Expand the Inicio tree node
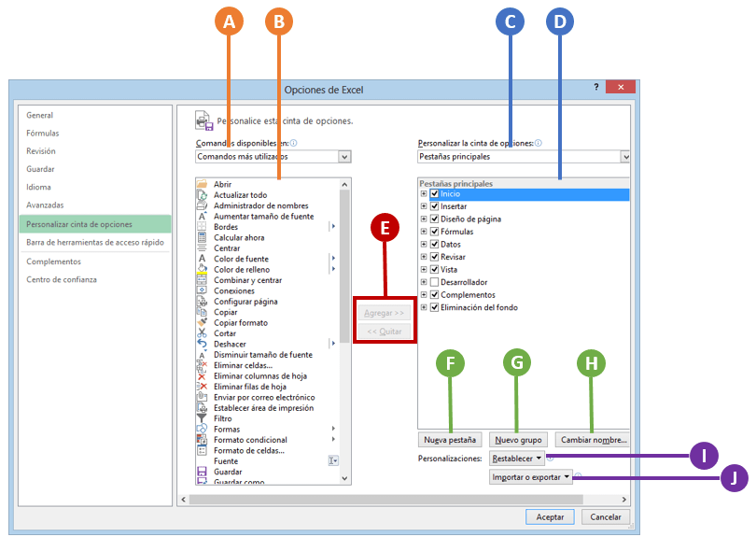This screenshot has height=537, width=756. (x=424, y=193)
